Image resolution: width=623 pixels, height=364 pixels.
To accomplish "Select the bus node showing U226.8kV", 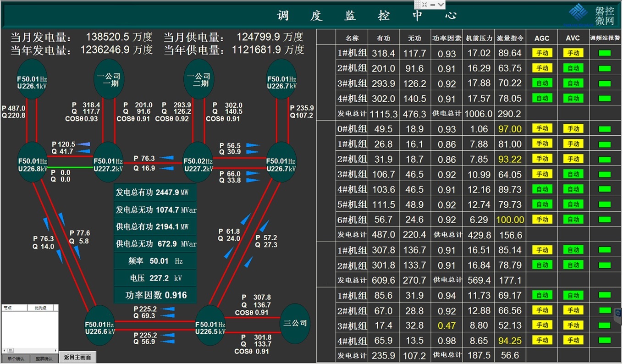I will (x=32, y=162).
